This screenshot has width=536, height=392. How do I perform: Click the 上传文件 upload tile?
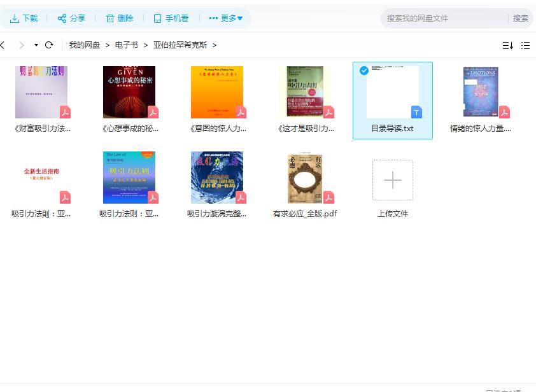(x=392, y=180)
